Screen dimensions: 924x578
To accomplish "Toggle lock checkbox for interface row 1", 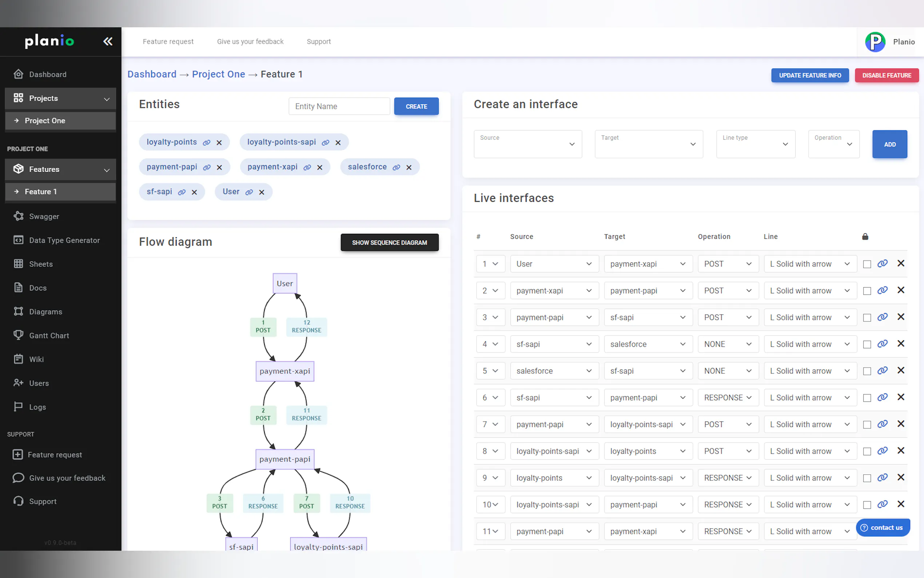I will (x=867, y=264).
